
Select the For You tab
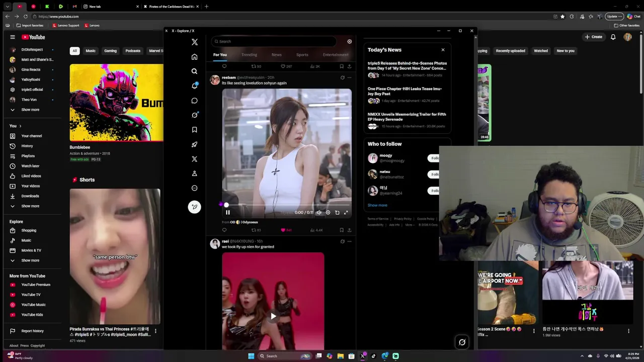click(220, 55)
